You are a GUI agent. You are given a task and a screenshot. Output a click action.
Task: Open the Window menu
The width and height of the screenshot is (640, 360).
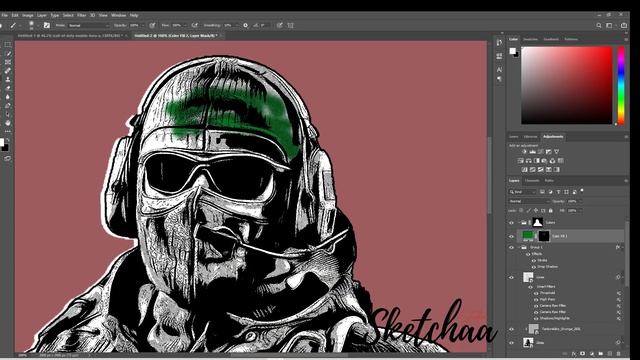119,15
